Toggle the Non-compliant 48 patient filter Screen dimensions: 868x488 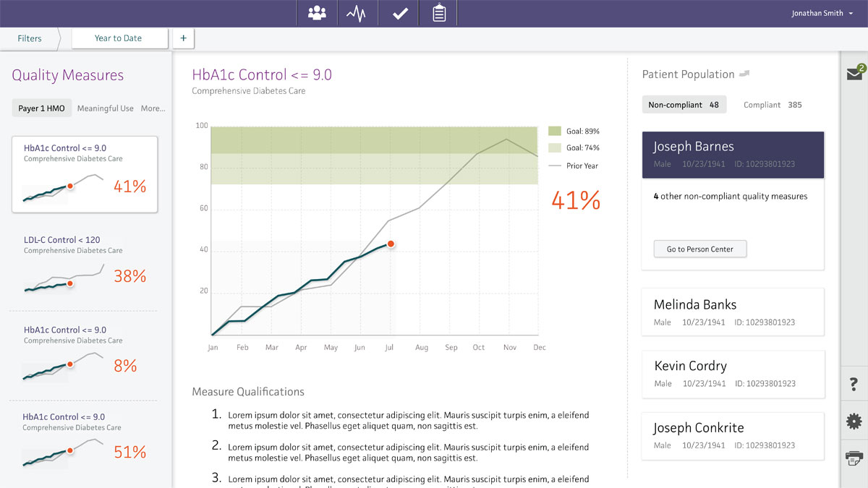point(684,105)
